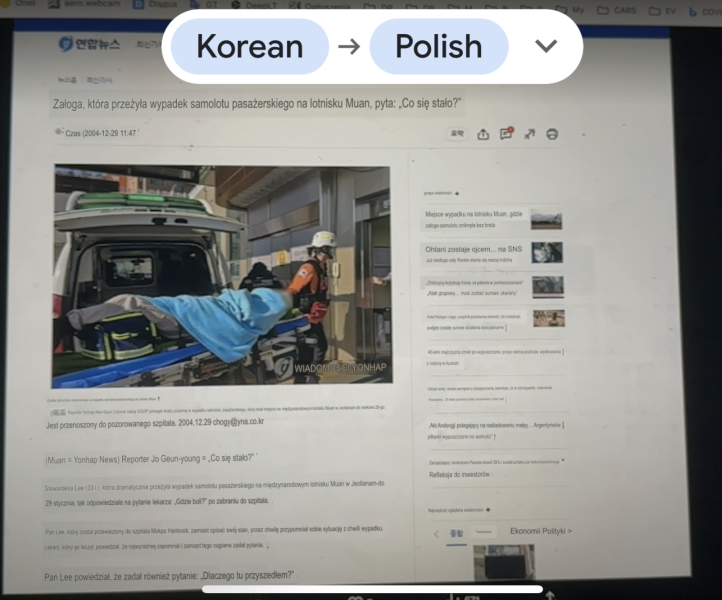722x600 pixels.
Task: Open comments via the speech bubble icon
Action: [x=507, y=134]
